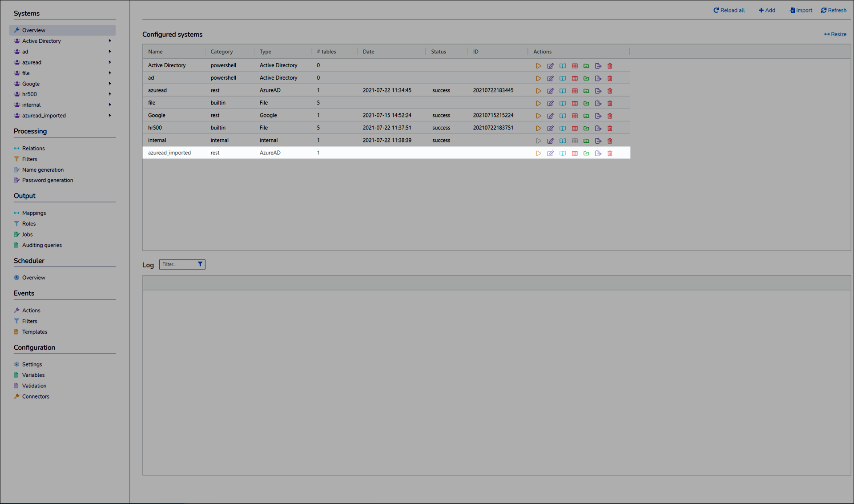This screenshot has width=854, height=504.
Task: Click the green folder icon for file row
Action: [586, 103]
